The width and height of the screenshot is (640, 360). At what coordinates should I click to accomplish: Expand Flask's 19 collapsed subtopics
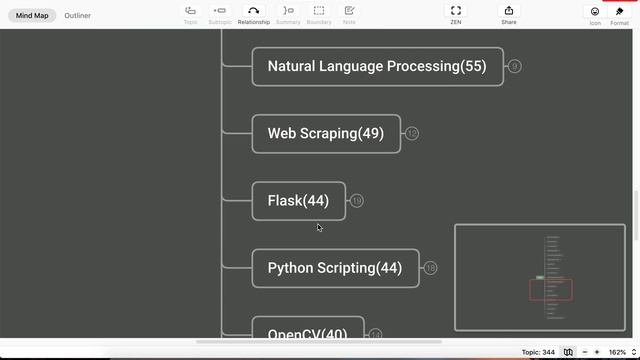[357, 201]
